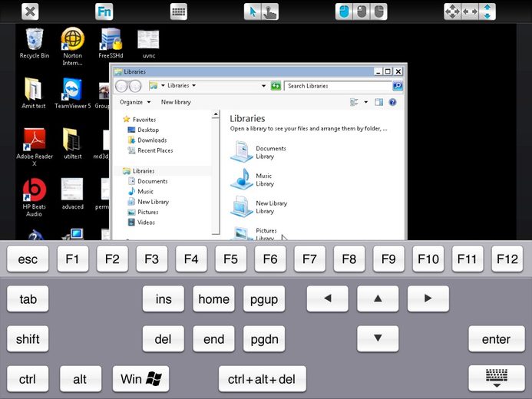Tap the F5 key
This screenshot has height=399, width=532.
[x=230, y=259]
